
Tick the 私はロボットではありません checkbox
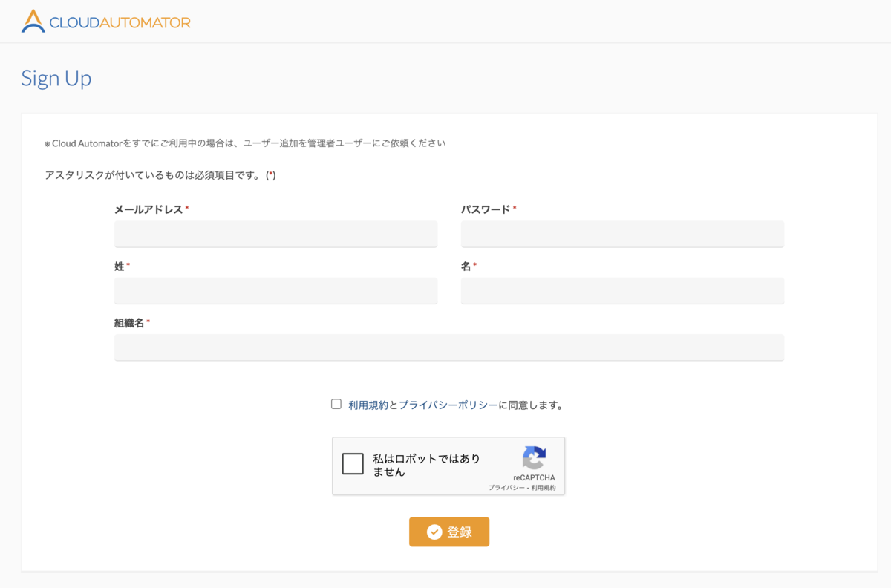click(353, 464)
